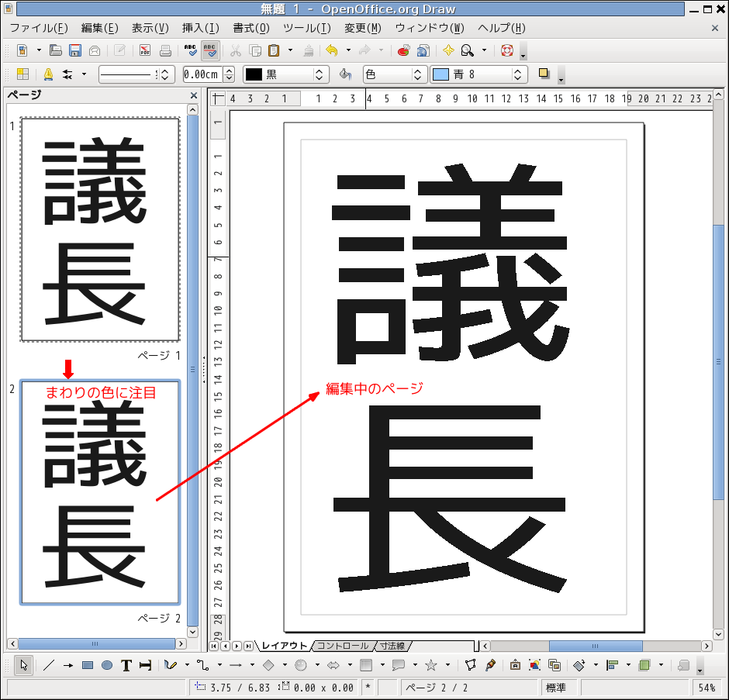Screen dimensions: 729x700
Task: Click the Open file icon
Action: coord(55,50)
